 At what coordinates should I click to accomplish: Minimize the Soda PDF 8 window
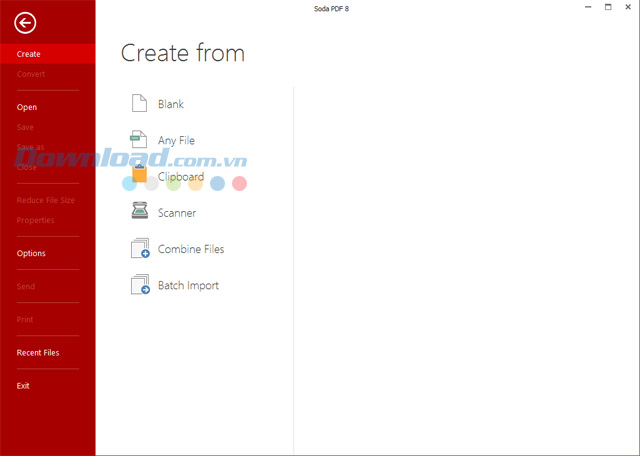click(588, 7)
